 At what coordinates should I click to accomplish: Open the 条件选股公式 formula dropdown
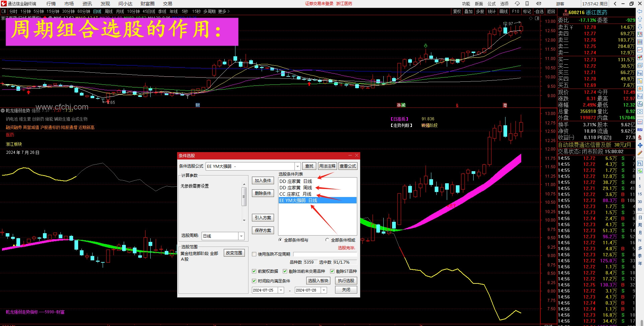pyautogui.click(x=298, y=167)
